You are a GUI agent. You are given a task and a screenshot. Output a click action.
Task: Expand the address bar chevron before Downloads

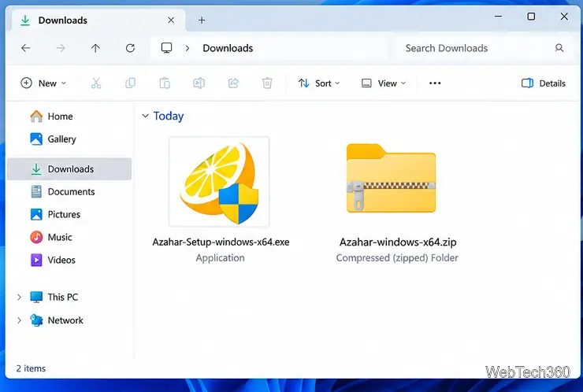pos(188,48)
